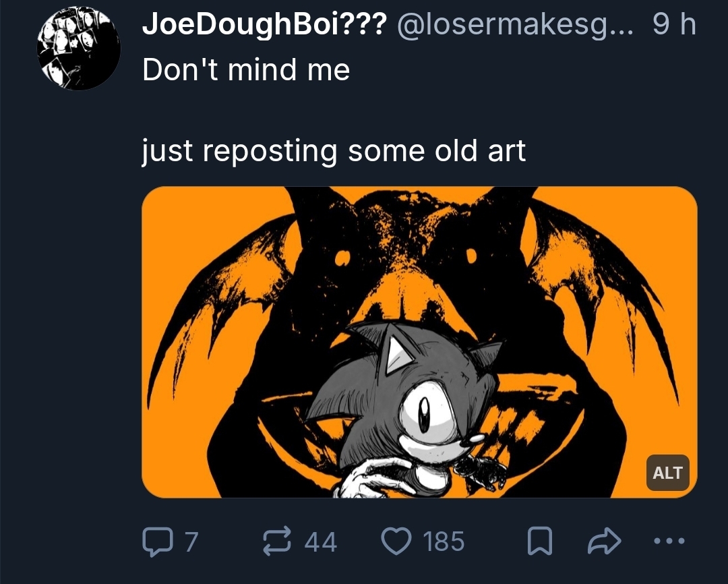This screenshot has height=584, width=728.
Task: Click the "Don't mind me" post text
Action: [x=246, y=70]
